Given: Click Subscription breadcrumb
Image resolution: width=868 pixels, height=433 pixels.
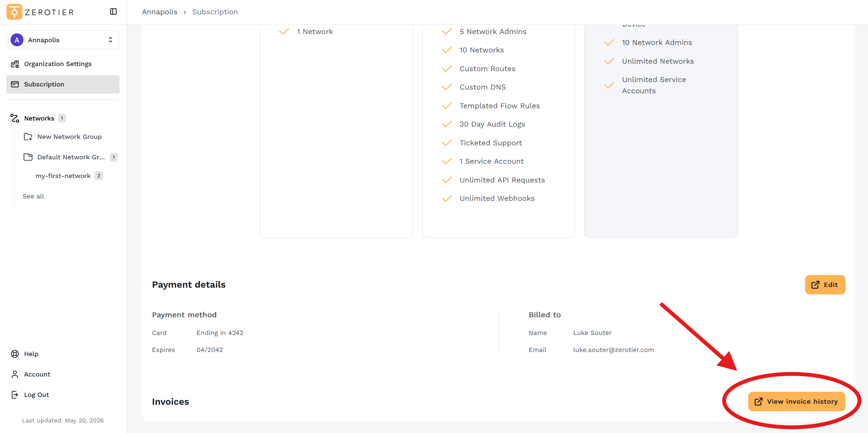Looking at the screenshot, I should click(215, 12).
